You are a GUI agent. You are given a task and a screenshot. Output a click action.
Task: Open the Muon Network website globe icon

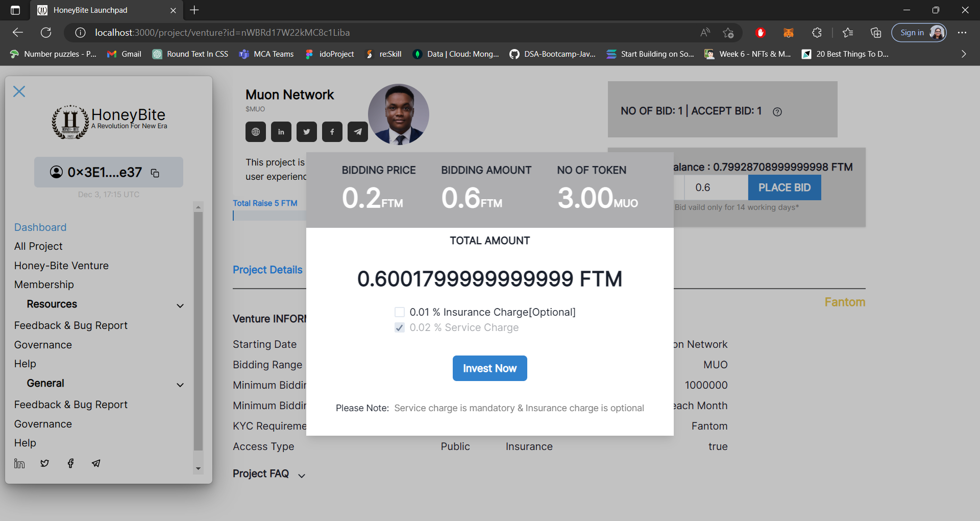click(256, 132)
